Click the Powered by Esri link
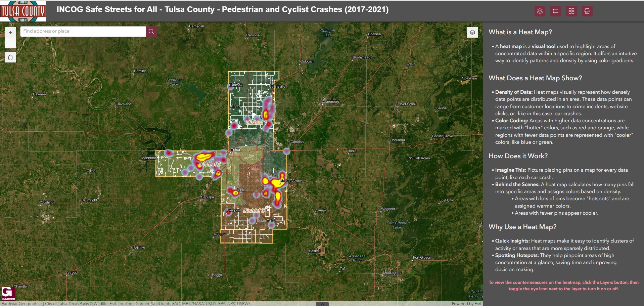The height and width of the screenshot is (306, 644). (466, 304)
